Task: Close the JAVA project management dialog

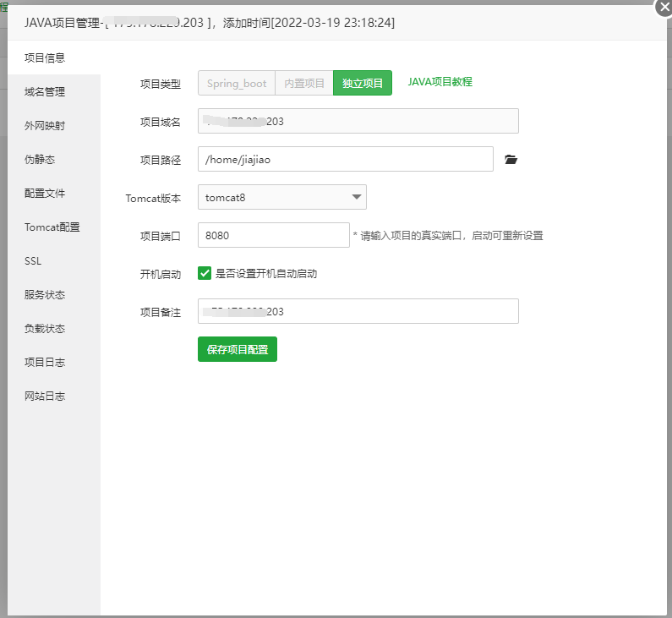Action: point(664,8)
